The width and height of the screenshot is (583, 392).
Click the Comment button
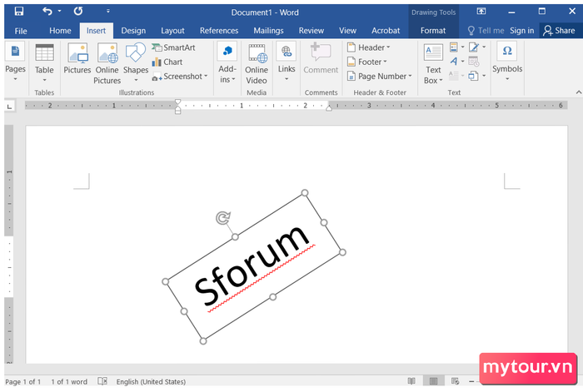(321, 59)
